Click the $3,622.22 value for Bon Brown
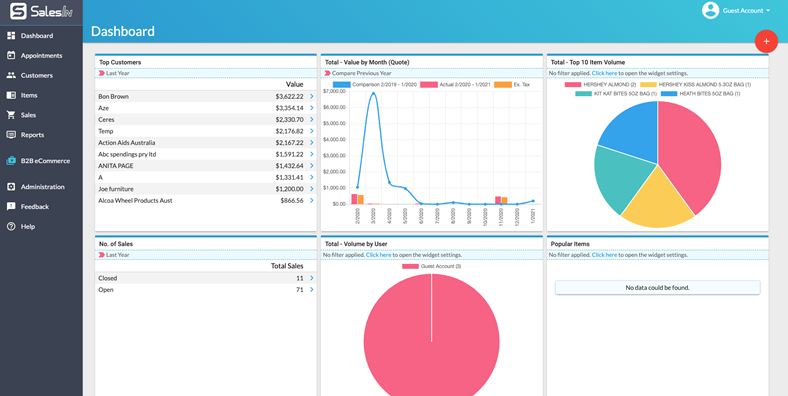 click(x=289, y=96)
